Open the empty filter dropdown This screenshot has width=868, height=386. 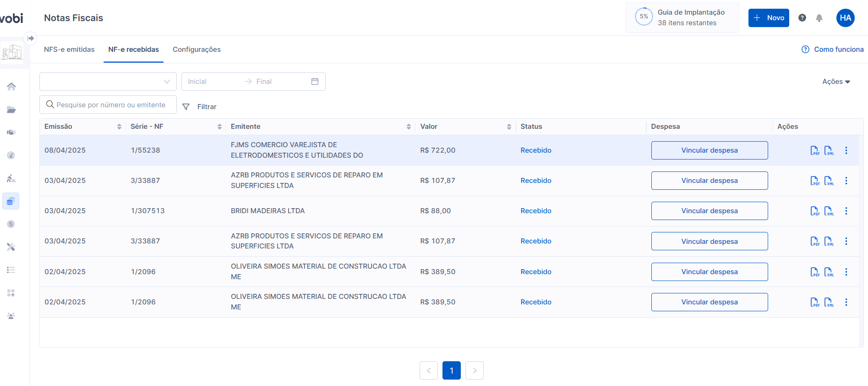click(108, 82)
